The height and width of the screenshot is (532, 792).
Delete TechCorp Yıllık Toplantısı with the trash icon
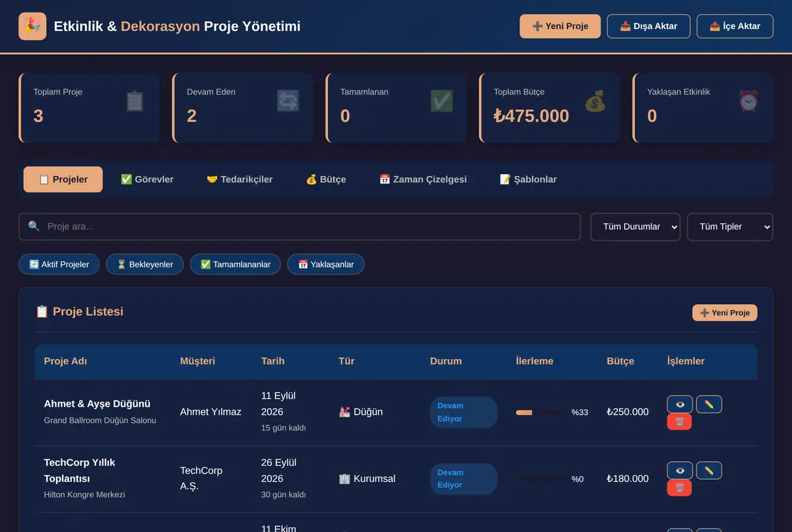tap(679, 488)
